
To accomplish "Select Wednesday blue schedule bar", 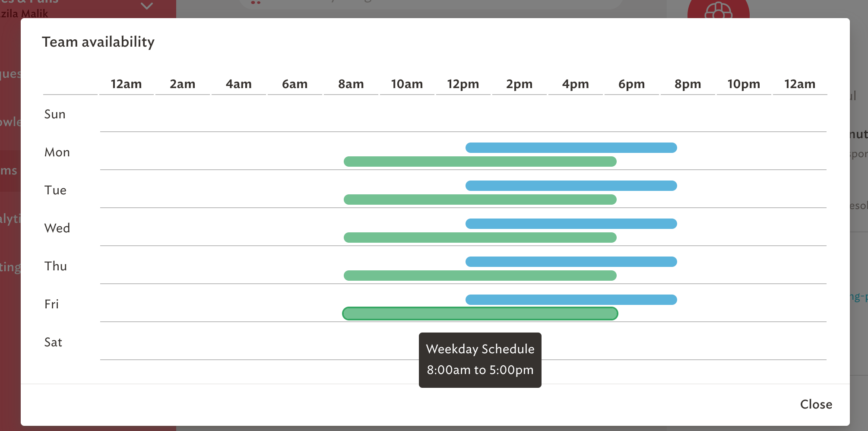I will tap(571, 224).
